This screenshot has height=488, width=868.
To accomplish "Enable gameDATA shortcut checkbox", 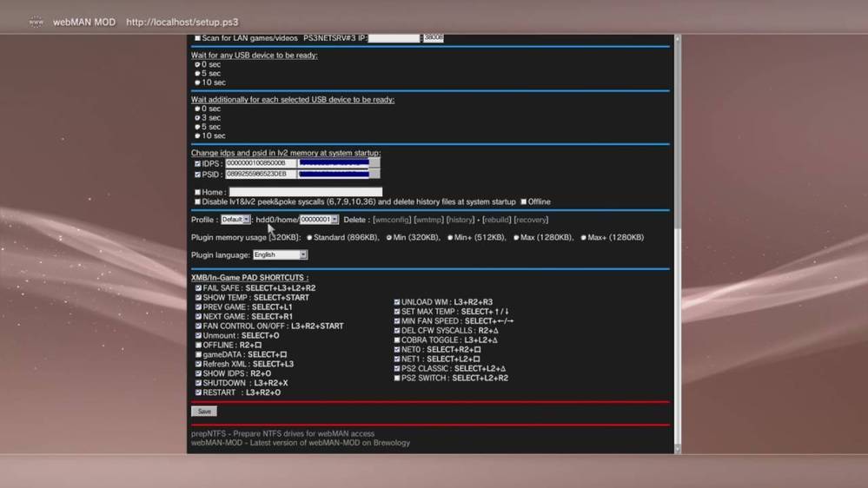I will [x=198, y=354].
